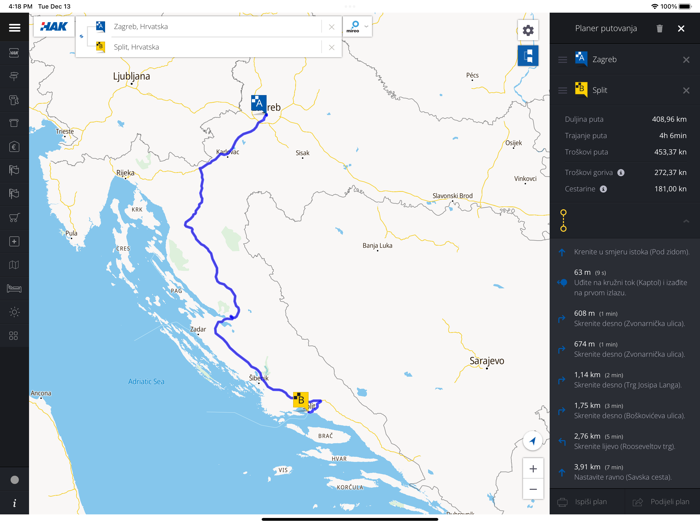Click the HAK logo
This screenshot has width=700, height=525.
[x=54, y=27]
